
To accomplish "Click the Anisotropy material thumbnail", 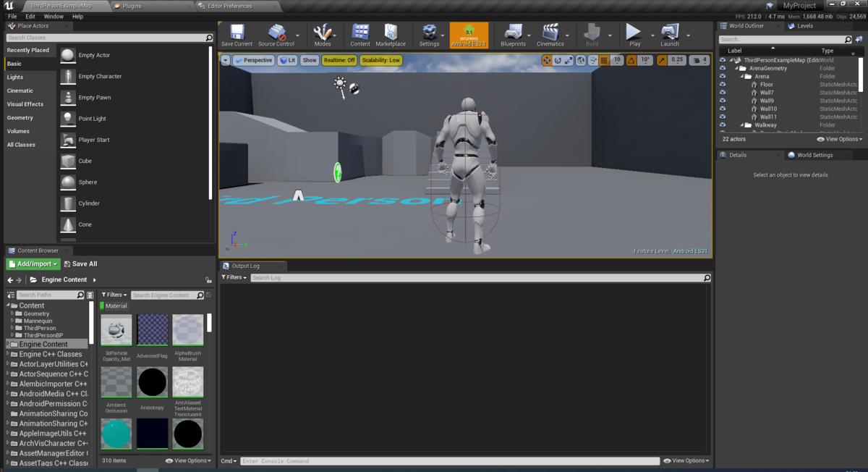I will point(152,382).
